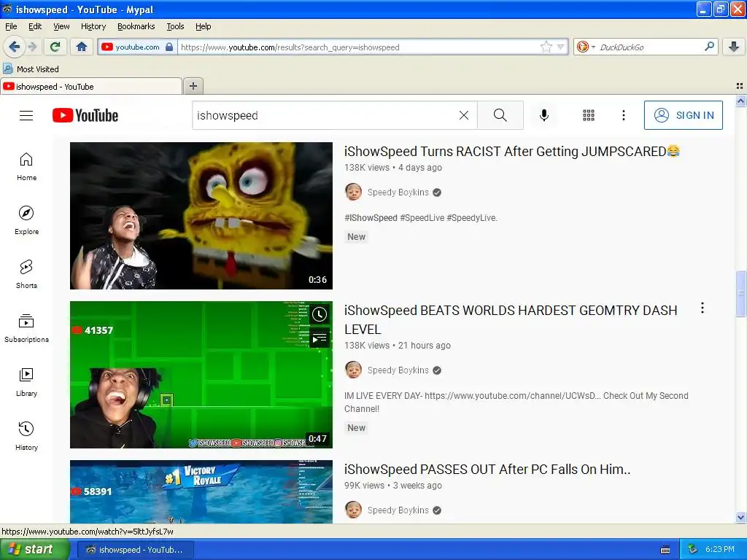Click the YouTube search magnifier button
Screen dimensions: 747x560
[500, 115]
